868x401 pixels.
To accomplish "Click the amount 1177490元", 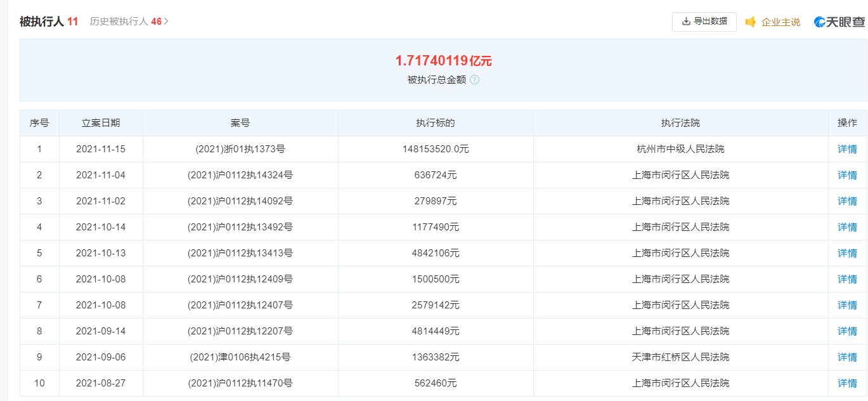I will [436, 227].
